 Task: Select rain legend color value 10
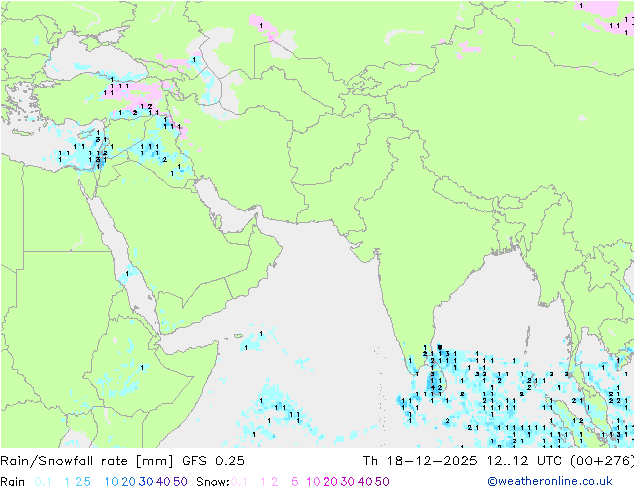click(112, 482)
